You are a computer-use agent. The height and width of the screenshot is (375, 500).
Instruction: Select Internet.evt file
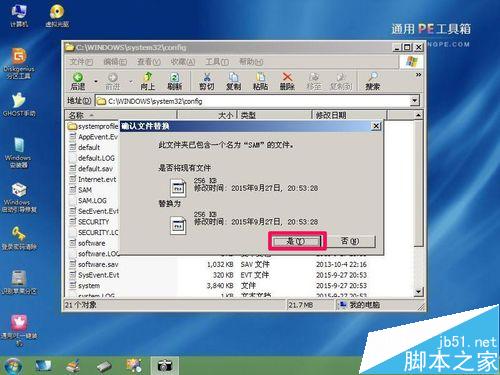pyautogui.click(x=93, y=179)
